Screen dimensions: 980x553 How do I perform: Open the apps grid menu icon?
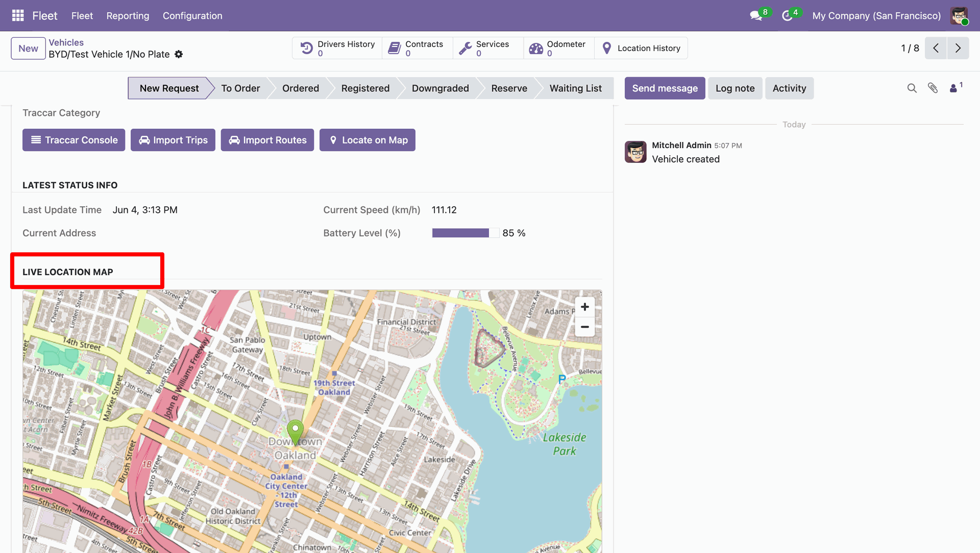pyautogui.click(x=18, y=15)
